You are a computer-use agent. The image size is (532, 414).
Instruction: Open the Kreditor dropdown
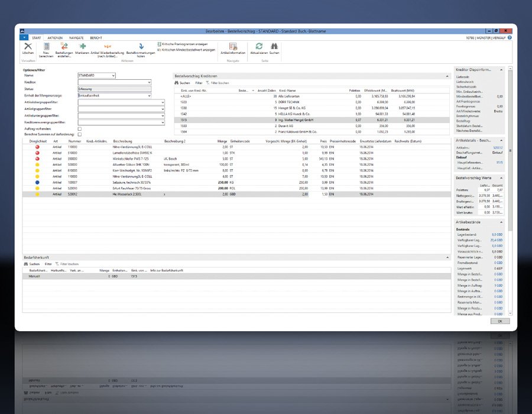click(x=148, y=82)
